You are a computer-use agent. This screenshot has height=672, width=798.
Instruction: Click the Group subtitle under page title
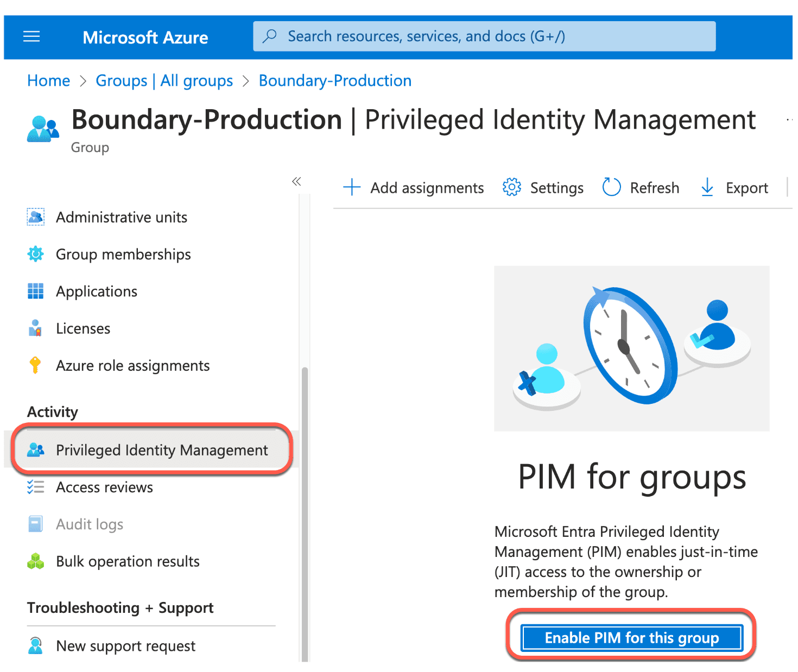(x=90, y=148)
